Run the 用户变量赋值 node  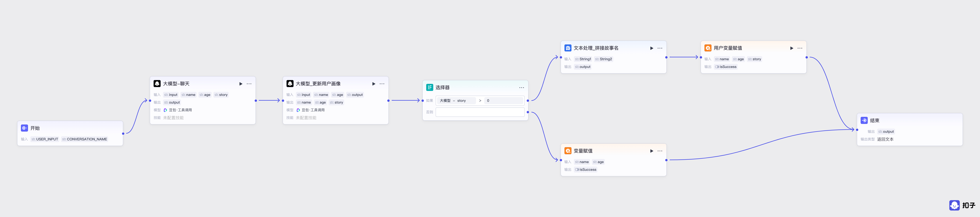tap(791, 48)
